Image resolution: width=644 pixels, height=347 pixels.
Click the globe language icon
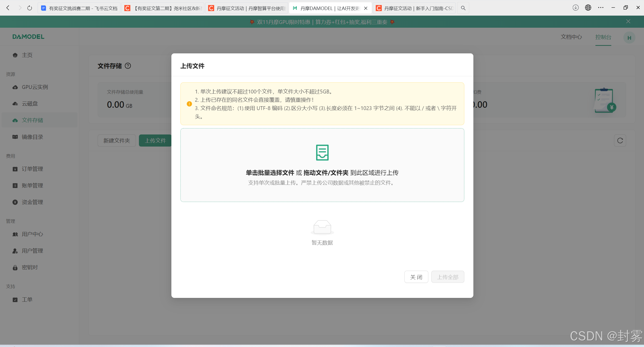[588, 8]
